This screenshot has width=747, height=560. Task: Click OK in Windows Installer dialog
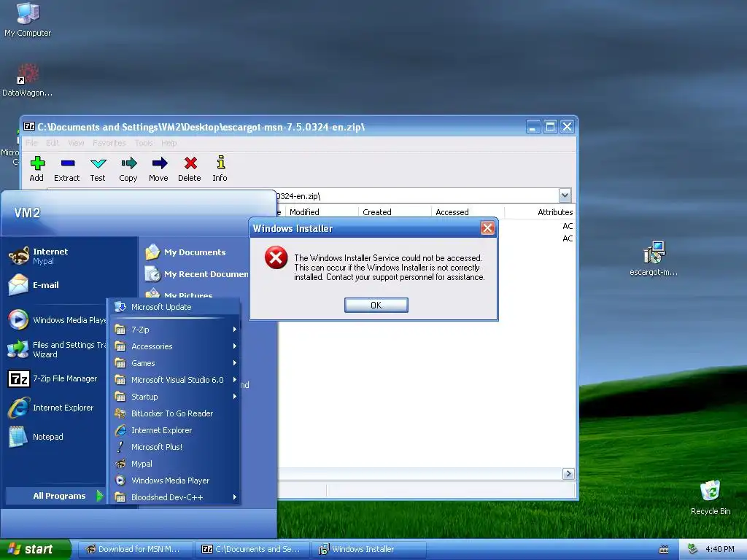(376, 306)
